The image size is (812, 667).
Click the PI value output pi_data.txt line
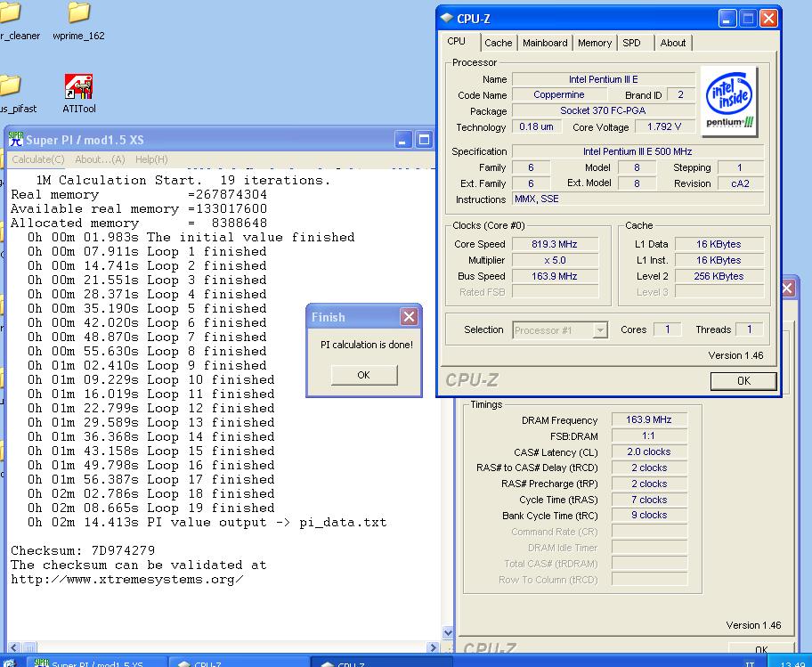coord(207,522)
